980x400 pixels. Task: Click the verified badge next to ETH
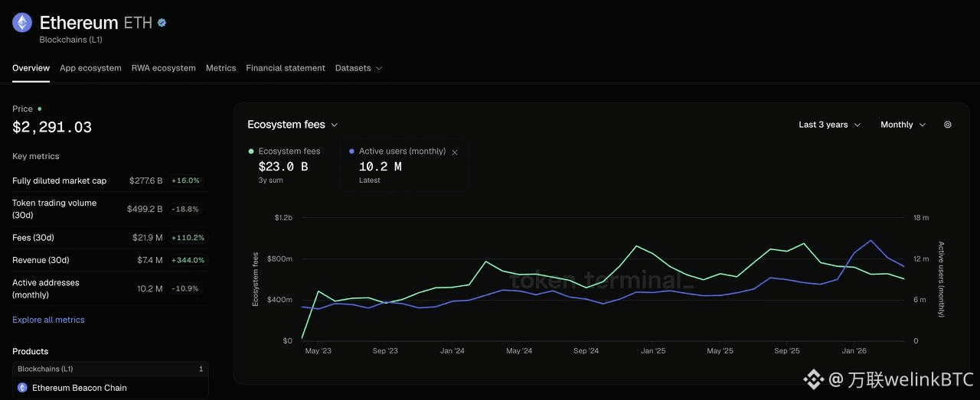pyautogui.click(x=162, y=23)
